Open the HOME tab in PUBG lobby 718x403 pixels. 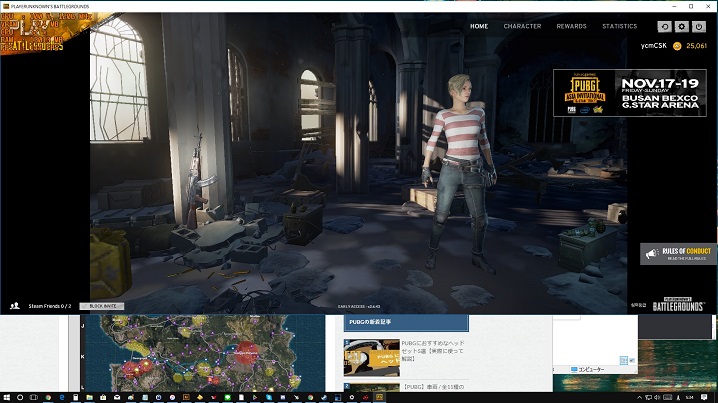click(479, 26)
